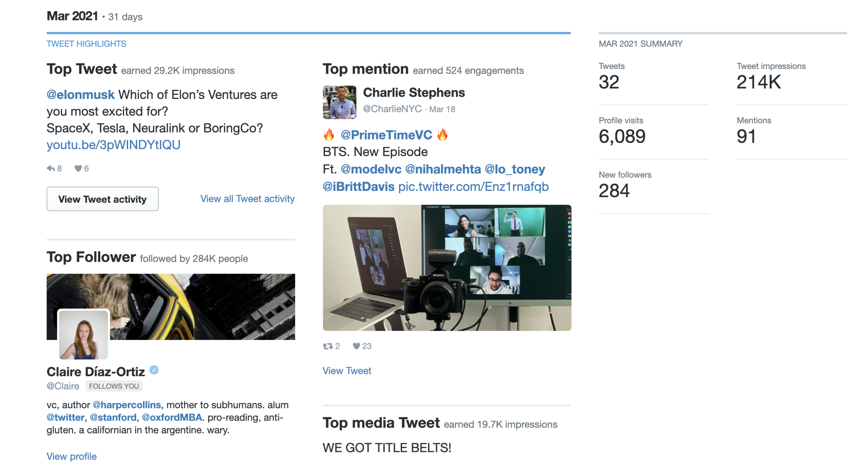This screenshot has height=473, width=868.
Task: Open pic.twitter.com/Enz1rnafqb link
Action: pyautogui.click(x=473, y=187)
